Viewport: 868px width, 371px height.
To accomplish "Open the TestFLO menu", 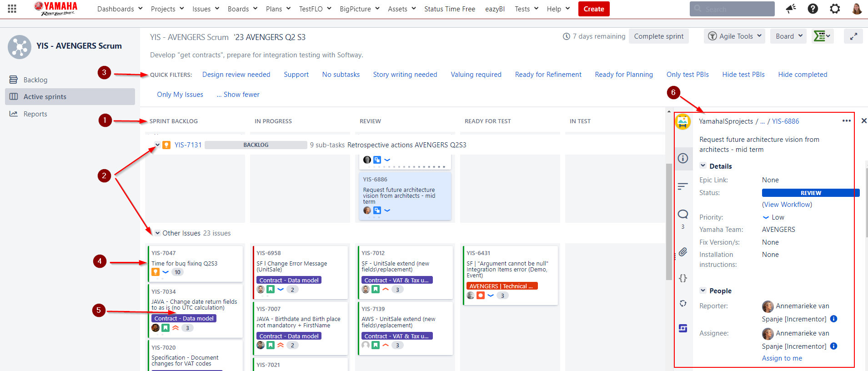I will coord(315,9).
